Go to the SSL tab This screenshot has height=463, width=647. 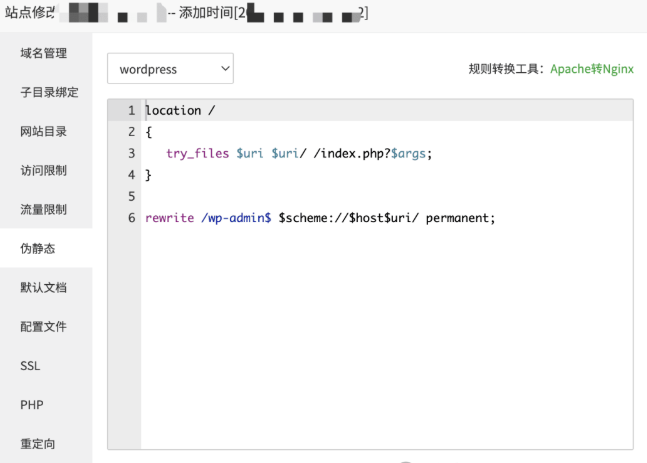(x=30, y=366)
